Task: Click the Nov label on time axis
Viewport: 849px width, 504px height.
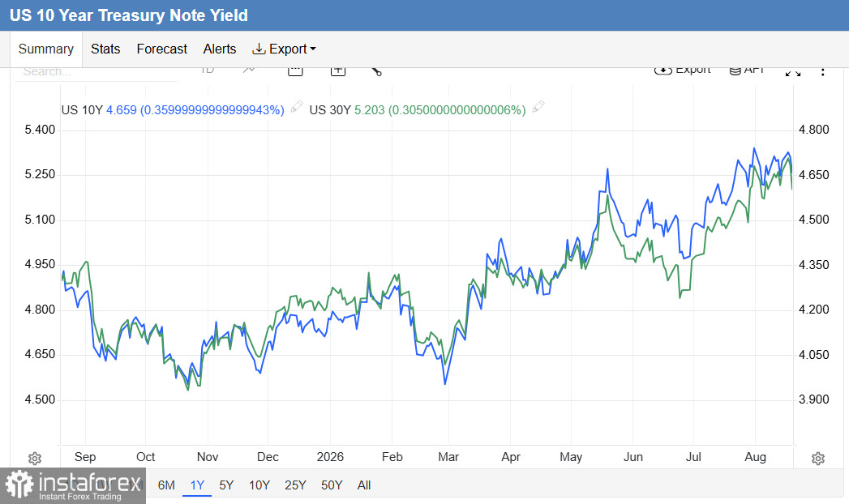Action: [208, 457]
